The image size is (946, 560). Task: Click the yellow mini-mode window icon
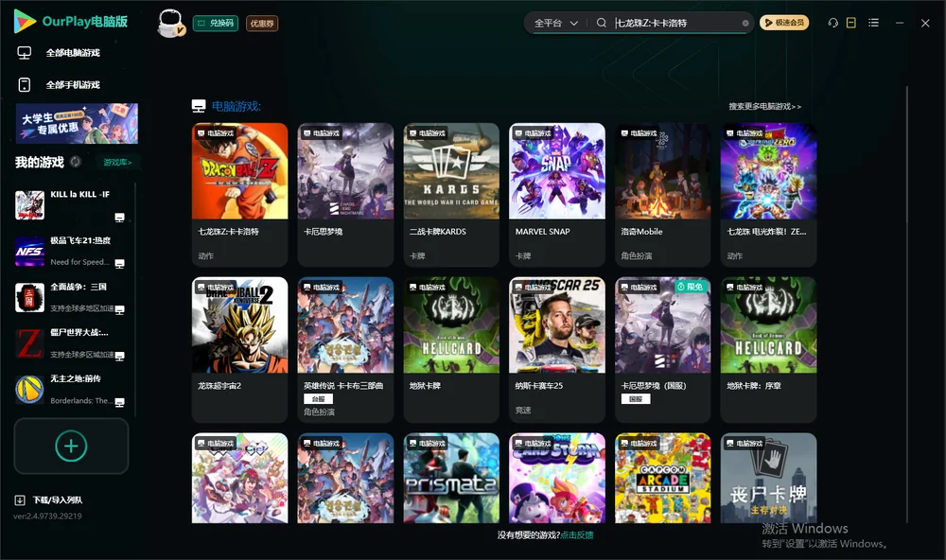851,23
